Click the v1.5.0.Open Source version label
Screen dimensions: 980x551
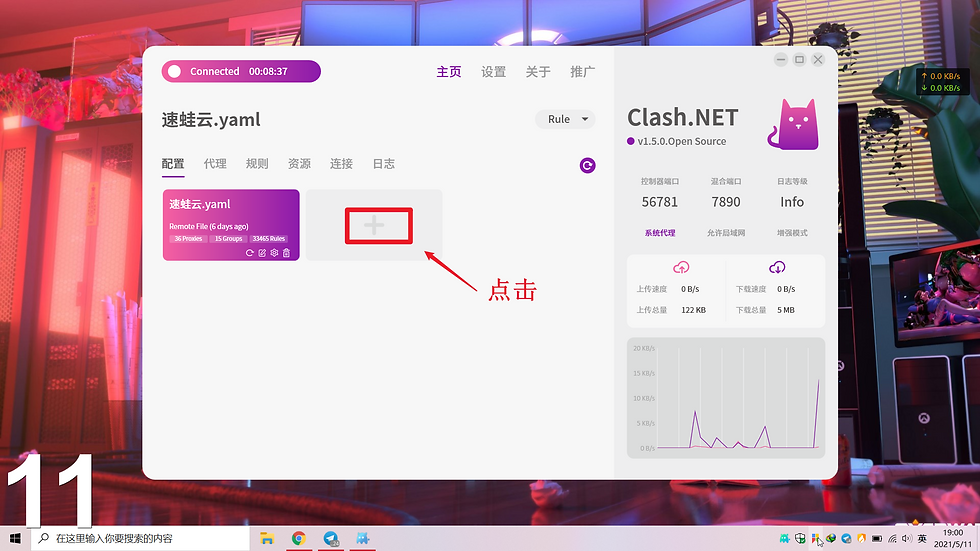coord(681,141)
